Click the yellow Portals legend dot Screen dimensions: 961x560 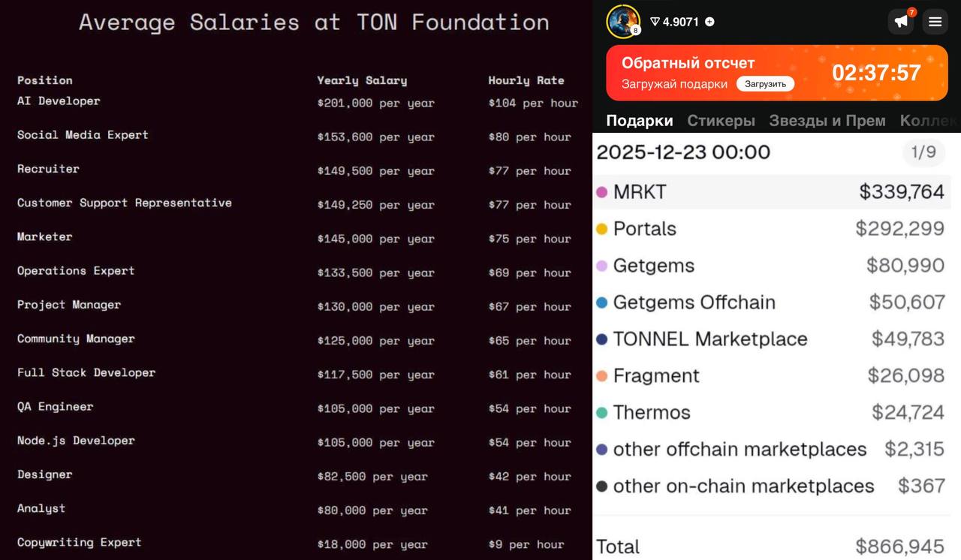[x=601, y=229]
